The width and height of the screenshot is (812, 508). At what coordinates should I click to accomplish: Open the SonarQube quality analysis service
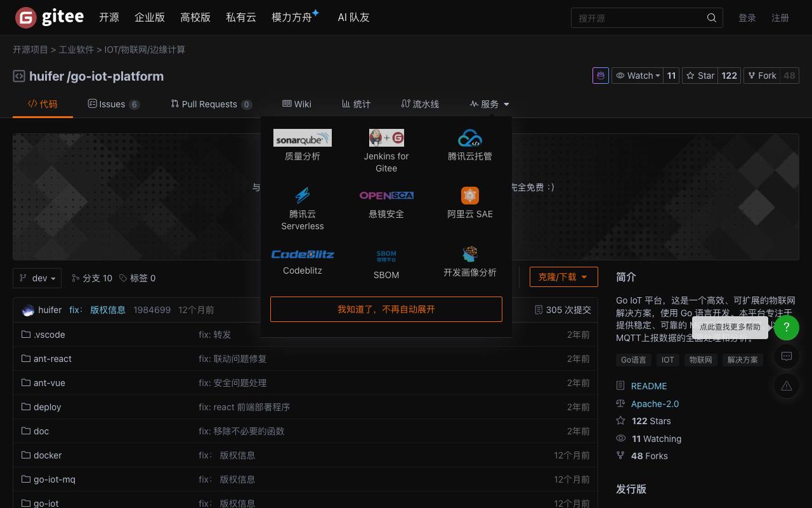(303, 145)
